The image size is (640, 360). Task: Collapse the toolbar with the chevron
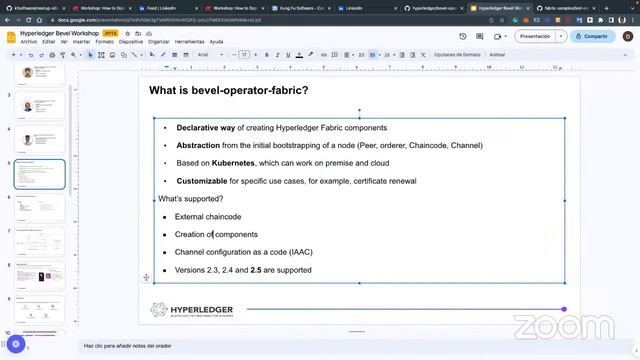tap(625, 55)
